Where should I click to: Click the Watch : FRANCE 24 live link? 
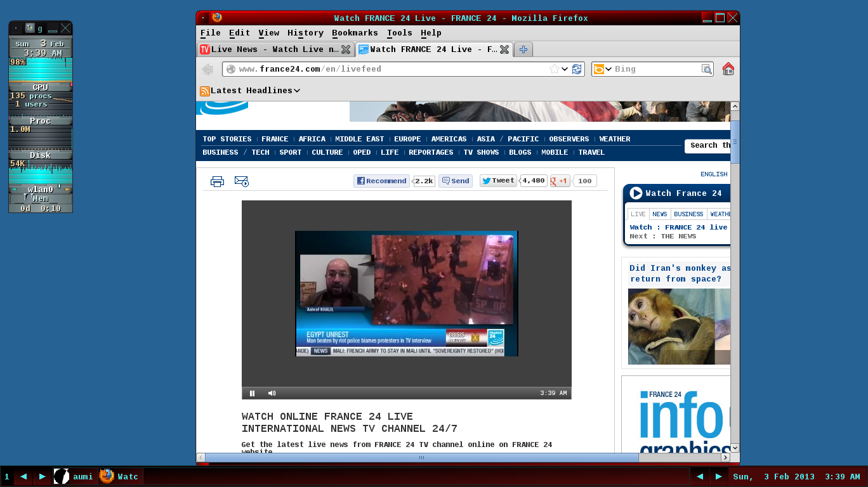coord(678,227)
